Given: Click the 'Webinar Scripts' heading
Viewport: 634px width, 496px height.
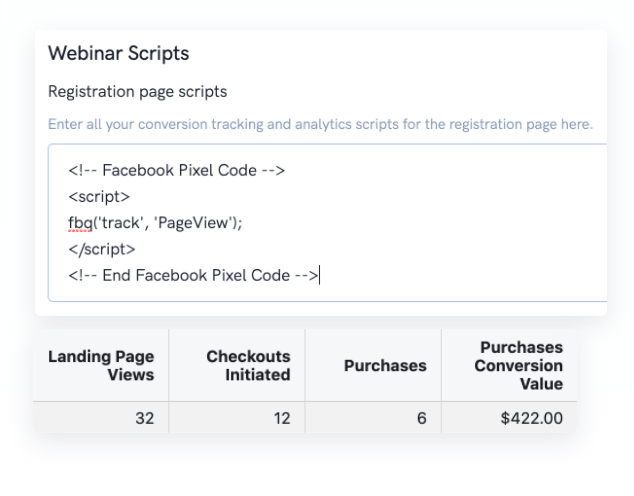Looking at the screenshot, I should 118,53.
